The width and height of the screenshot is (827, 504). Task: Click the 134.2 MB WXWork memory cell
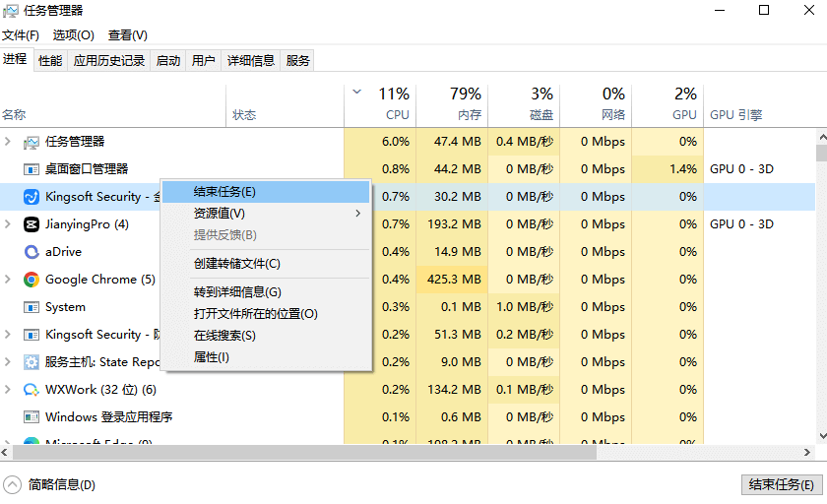coord(452,389)
